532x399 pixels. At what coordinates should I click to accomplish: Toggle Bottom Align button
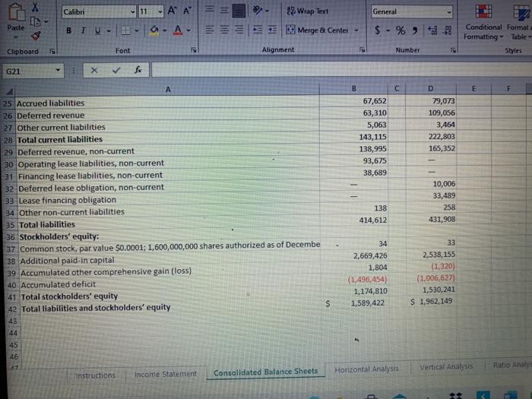(239, 11)
